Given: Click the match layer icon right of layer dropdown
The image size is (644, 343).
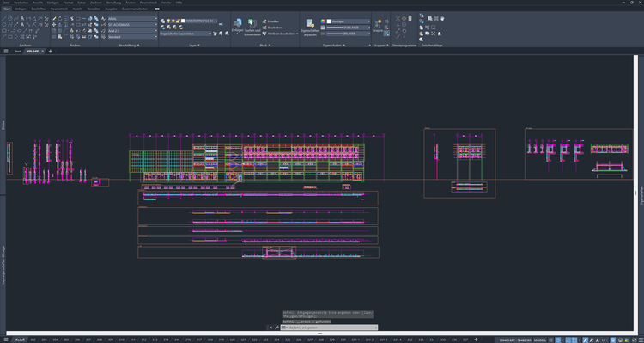Looking at the screenshot, I should pos(221,24).
